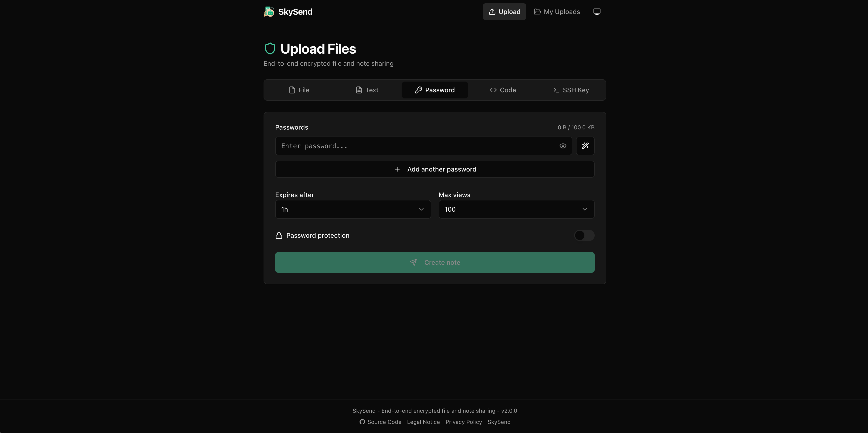Screen dimensions: 868x433
Task: Switch to the SSH Key tab
Action: [571, 90]
